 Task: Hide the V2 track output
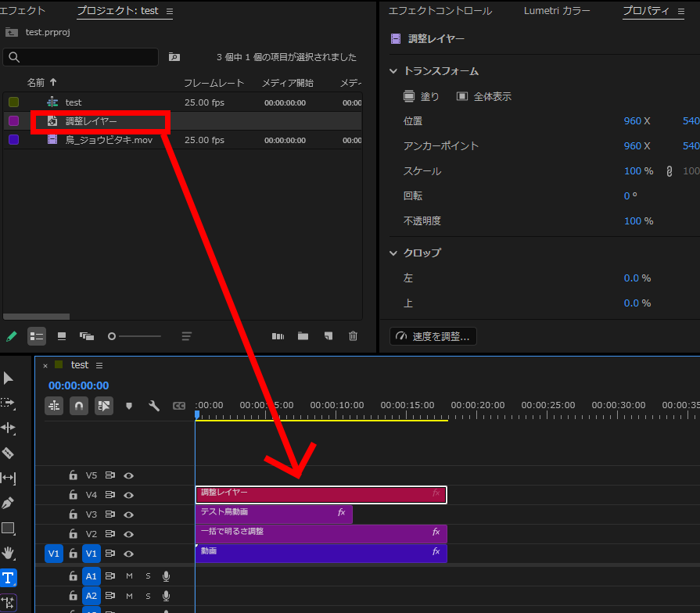(x=128, y=534)
